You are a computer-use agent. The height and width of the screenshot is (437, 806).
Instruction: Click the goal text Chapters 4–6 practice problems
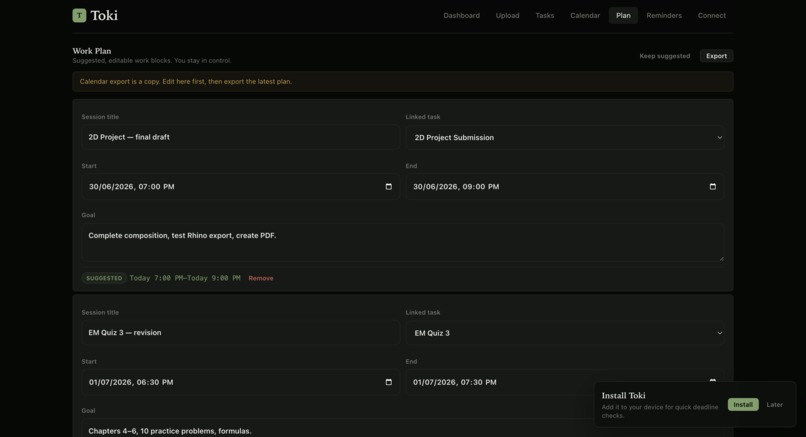[170, 431]
